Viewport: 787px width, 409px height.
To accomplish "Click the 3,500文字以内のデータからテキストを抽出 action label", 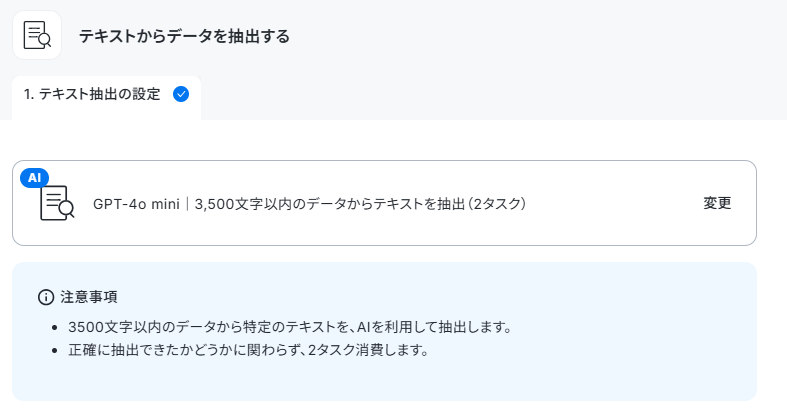I will 329,204.
